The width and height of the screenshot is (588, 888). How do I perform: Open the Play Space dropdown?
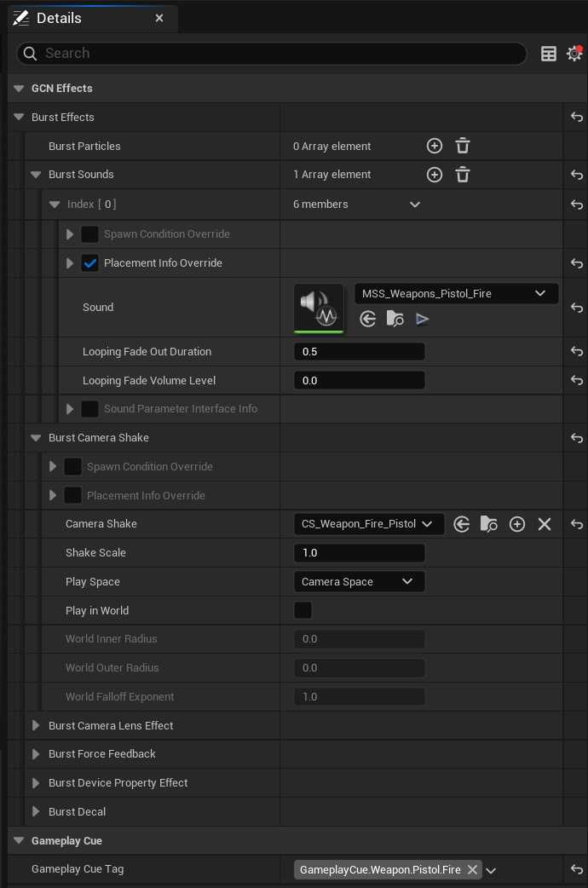358,582
